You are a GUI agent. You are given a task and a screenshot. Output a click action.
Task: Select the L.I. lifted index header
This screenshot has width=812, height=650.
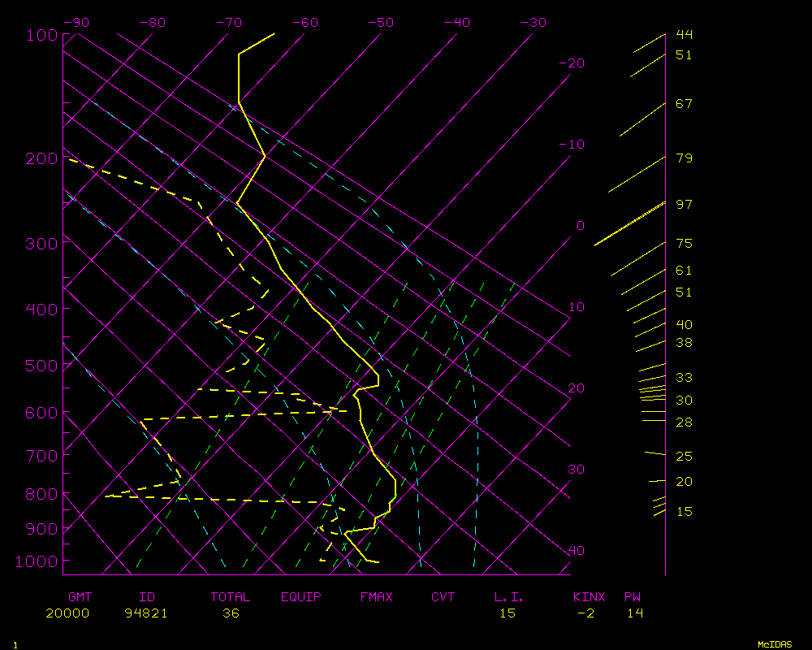pyautogui.click(x=509, y=597)
